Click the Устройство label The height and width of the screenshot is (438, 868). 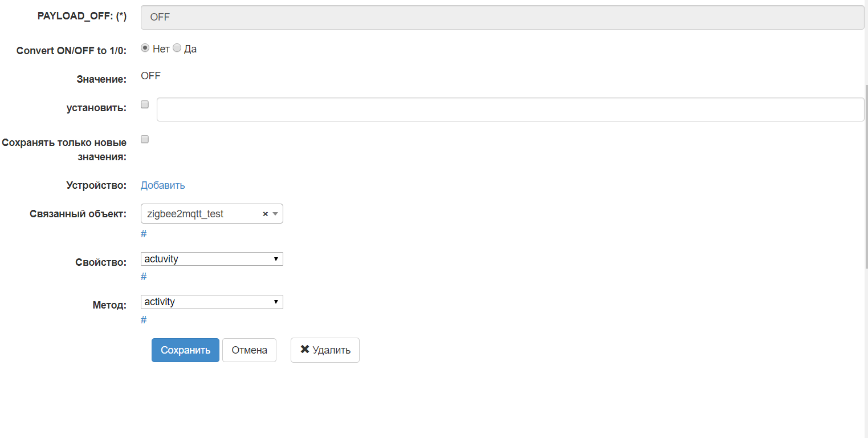[x=96, y=186]
